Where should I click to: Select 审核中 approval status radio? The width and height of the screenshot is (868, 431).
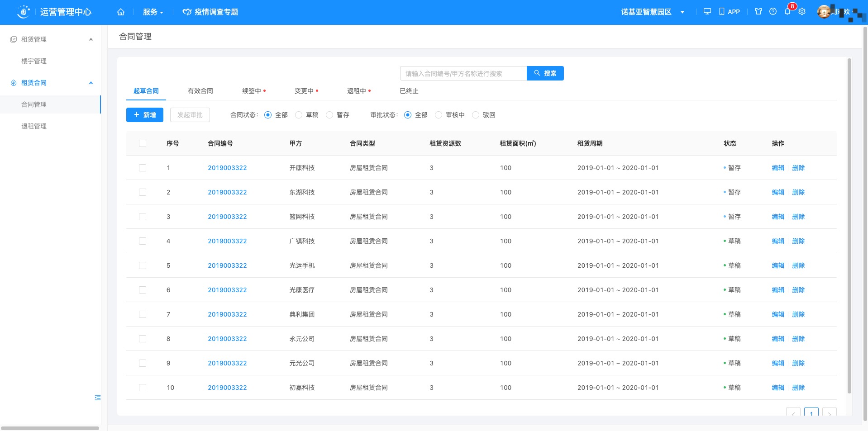[439, 115]
